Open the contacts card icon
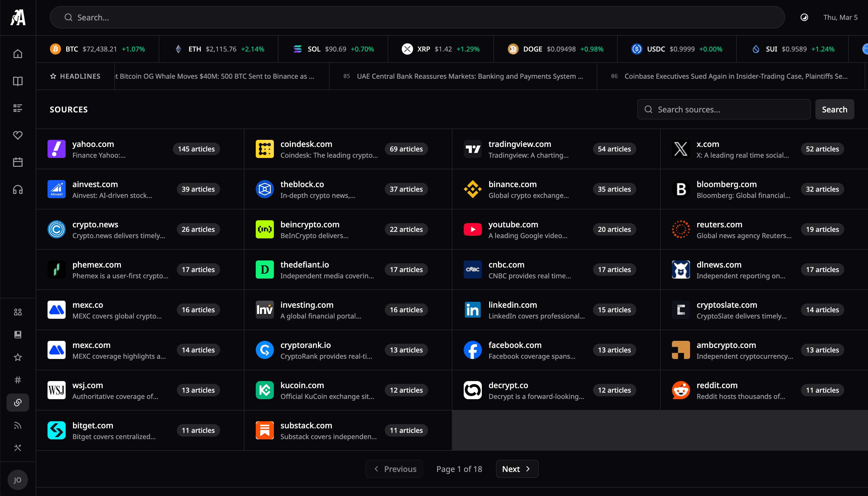 pyautogui.click(x=17, y=335)
